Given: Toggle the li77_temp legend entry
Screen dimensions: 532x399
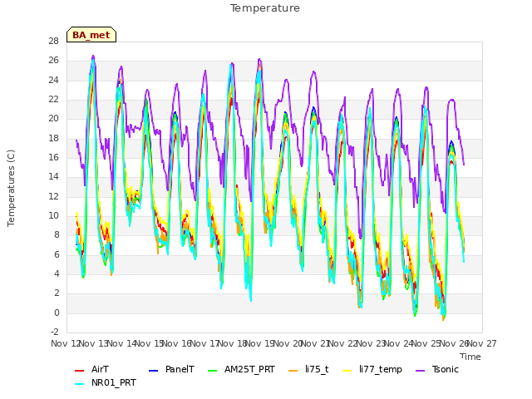Looking at the screenshot, I should tap(372, 369).
